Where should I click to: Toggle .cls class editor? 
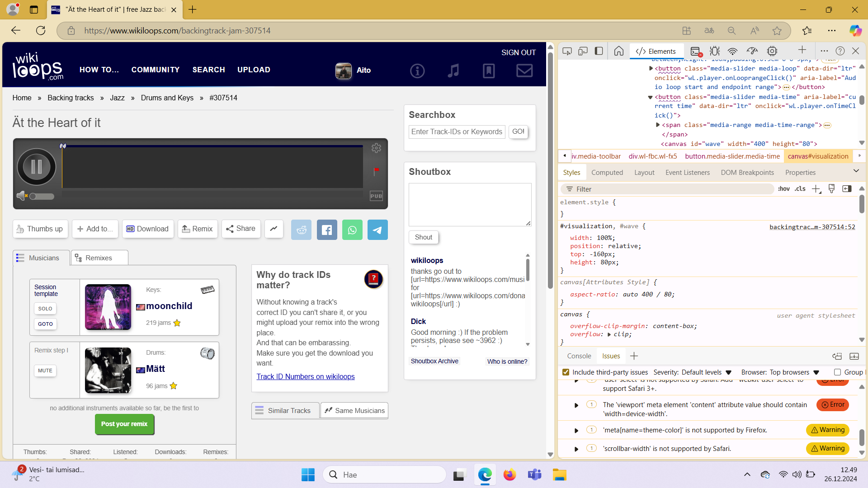(x=800, y=189)
